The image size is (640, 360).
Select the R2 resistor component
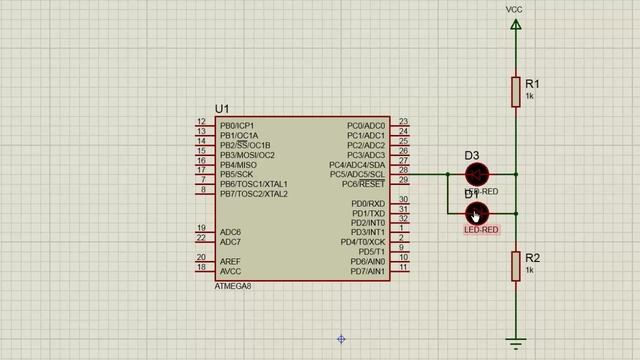[x=516, y=266]
